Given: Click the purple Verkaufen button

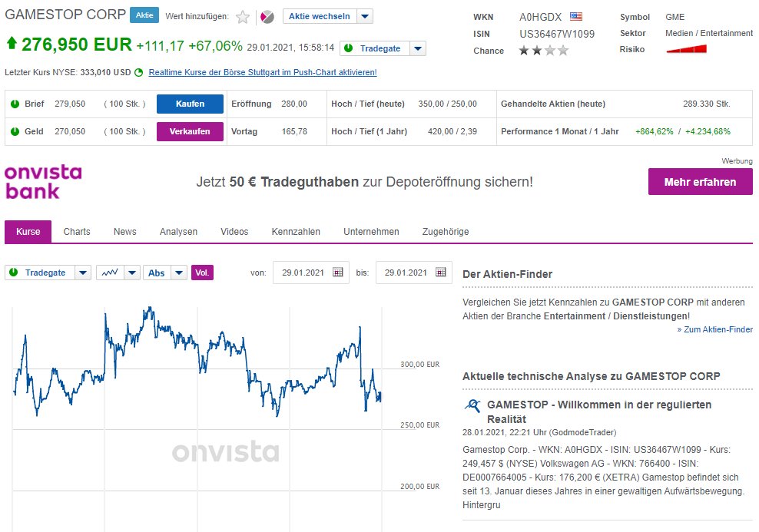Looking at the screenshot, I should (x=191, y=131).
